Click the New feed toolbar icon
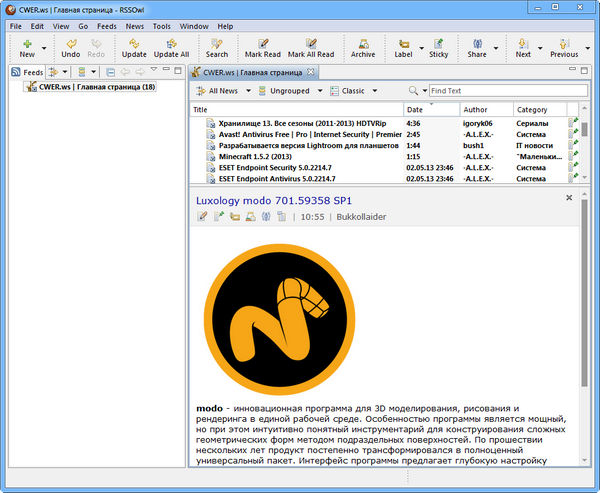600x493 pixels. [x=26, y=48]
